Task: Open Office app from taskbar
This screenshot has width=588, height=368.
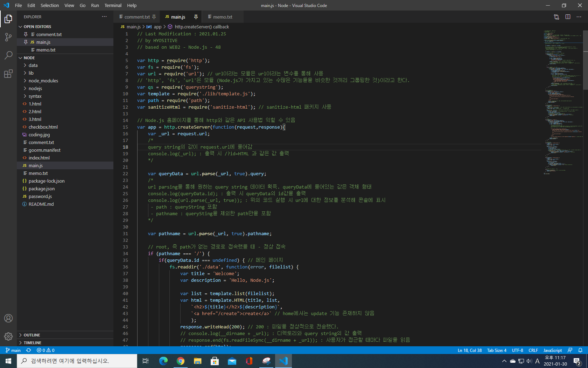Action: (x=249, y=361)
